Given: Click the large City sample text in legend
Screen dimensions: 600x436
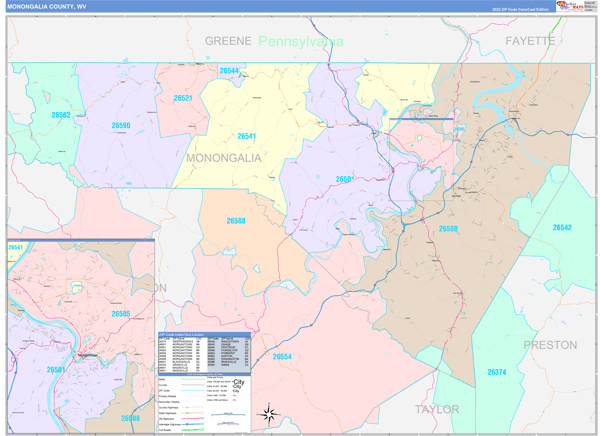Looking at the screenshot, I should click(x=238, y=383).
